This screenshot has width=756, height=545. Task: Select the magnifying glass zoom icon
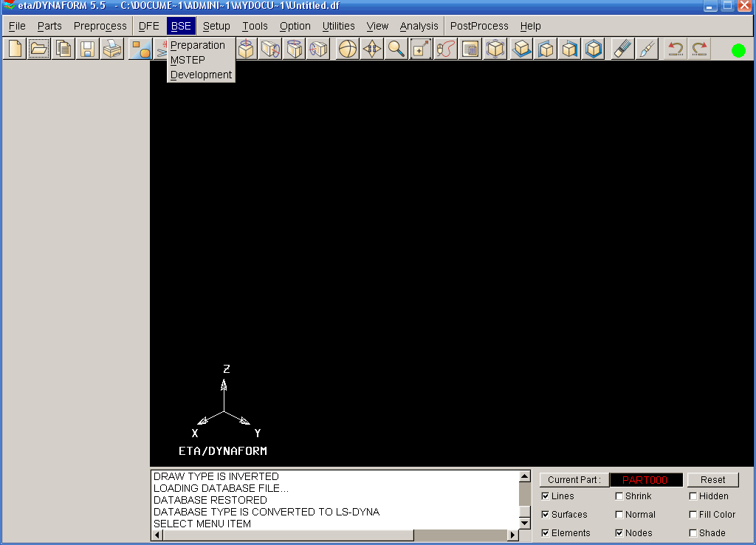(x=396, y=49)
